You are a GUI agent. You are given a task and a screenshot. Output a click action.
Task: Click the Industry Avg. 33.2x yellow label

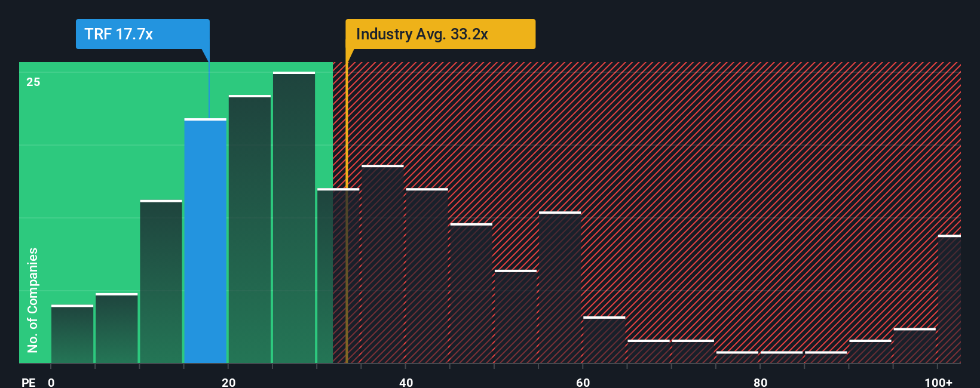pyautogui.click(x=440, y=34)
